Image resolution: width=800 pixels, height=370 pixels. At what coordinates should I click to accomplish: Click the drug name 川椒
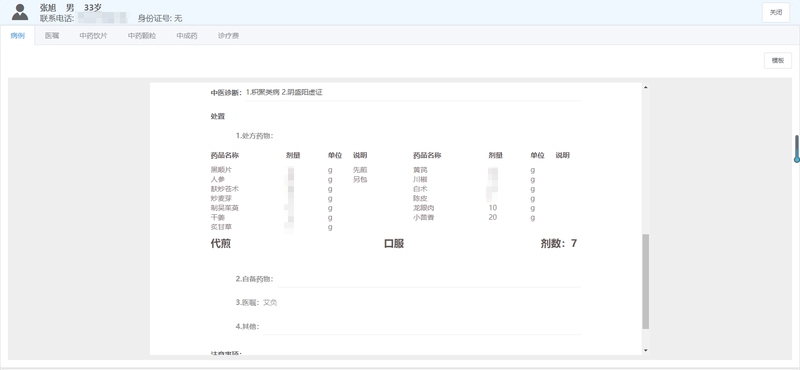pyautogui.click(x=420, y=180)
